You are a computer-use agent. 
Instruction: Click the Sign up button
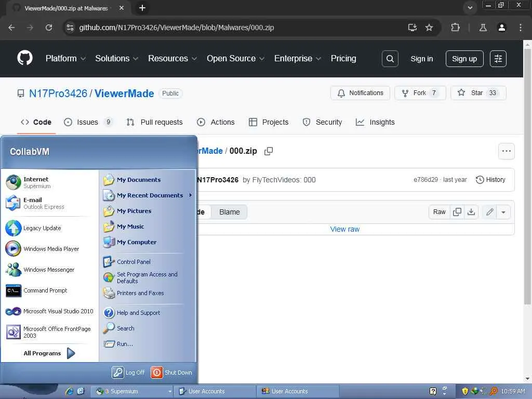464,59
